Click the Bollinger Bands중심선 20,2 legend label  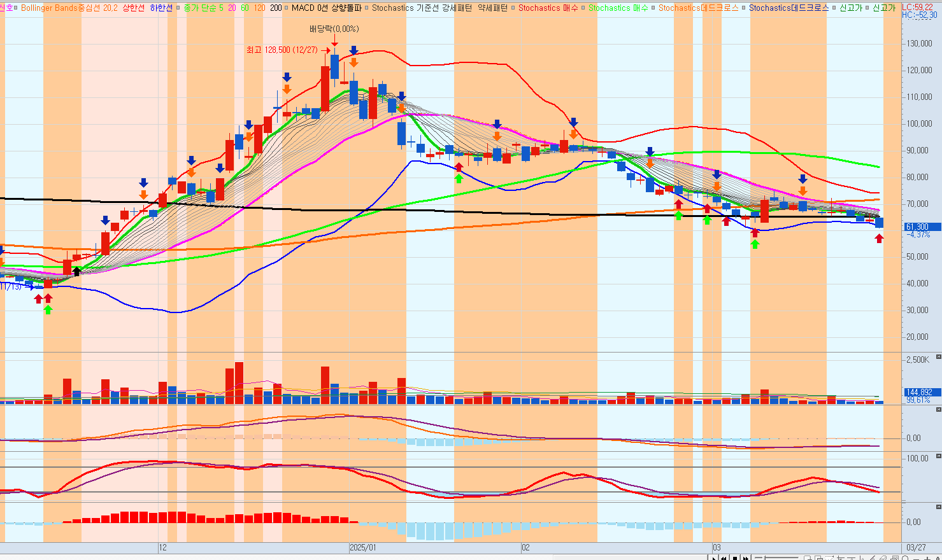(69, 8)
